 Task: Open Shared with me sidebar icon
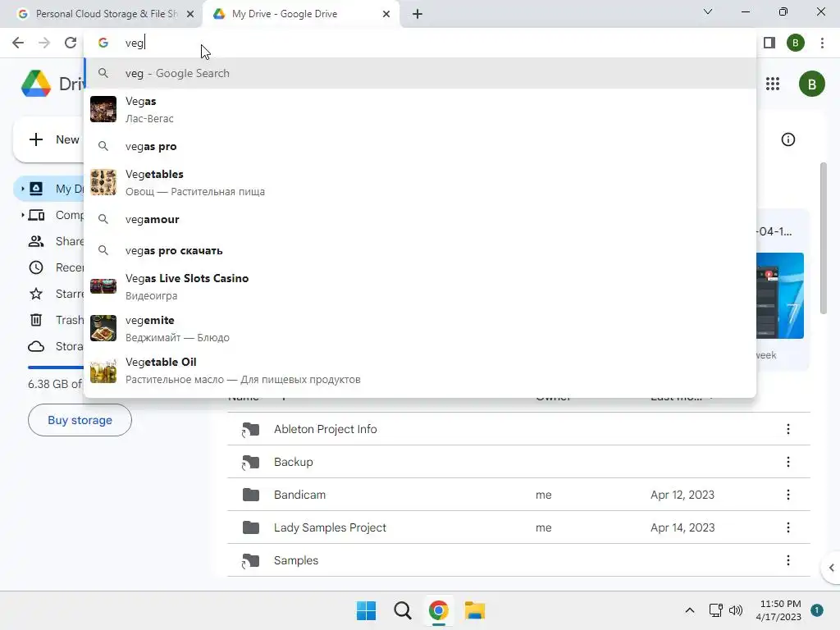click(x=36, y=241)
